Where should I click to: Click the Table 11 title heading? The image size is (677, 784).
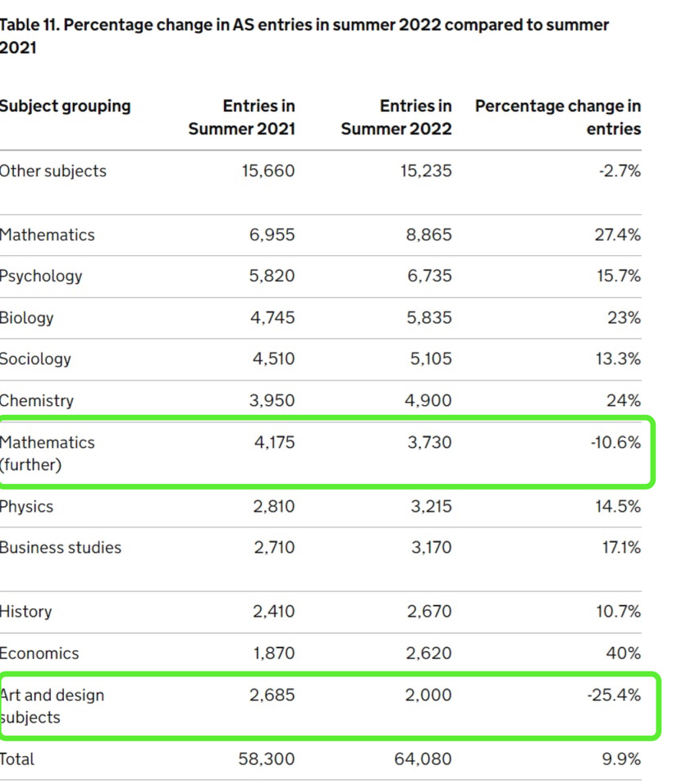tap(304, 36)
